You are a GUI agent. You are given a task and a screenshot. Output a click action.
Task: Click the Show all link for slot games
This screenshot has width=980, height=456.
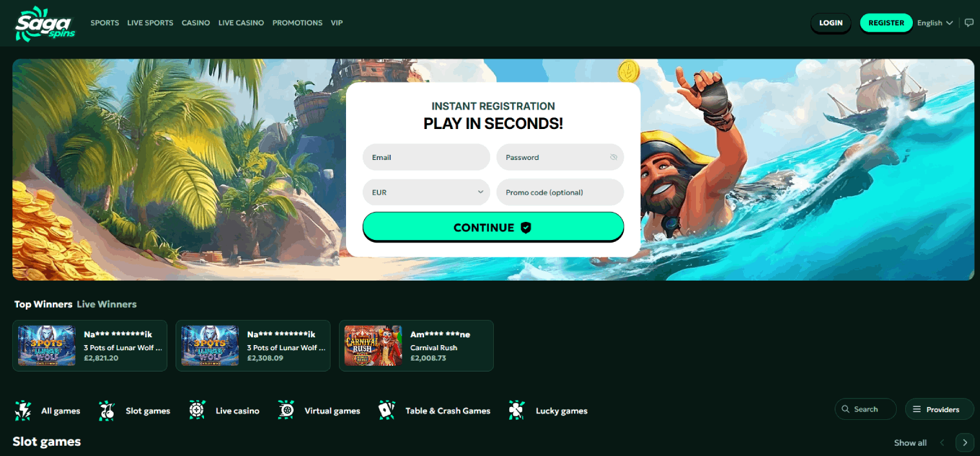click(x=910, y=442)
